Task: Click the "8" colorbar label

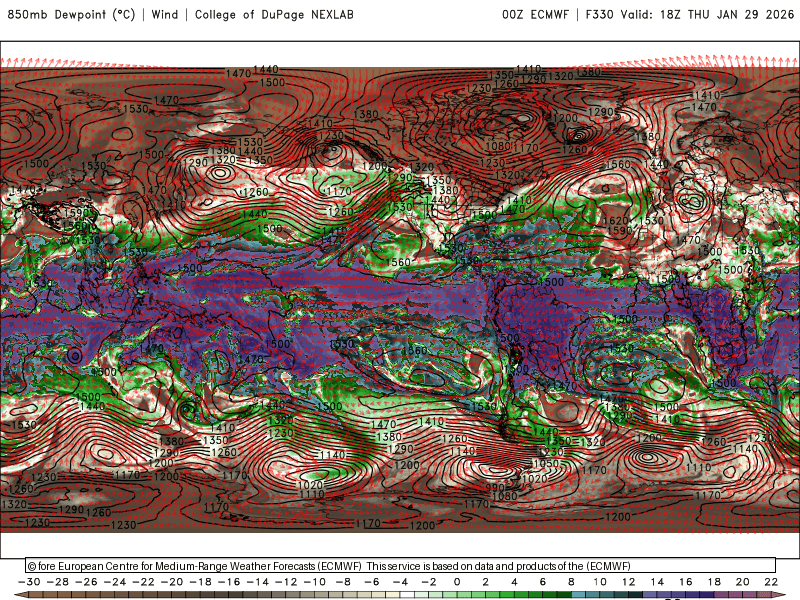Action: pyautogui.click(x=571, y=582)
